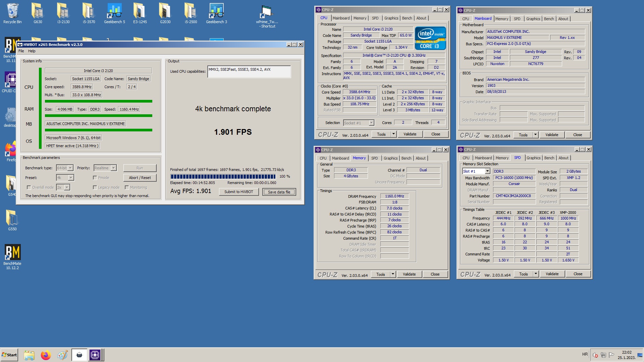
Task: Switch to HWBOT x265 taskbar button
Action: click(x=79, y=355)
